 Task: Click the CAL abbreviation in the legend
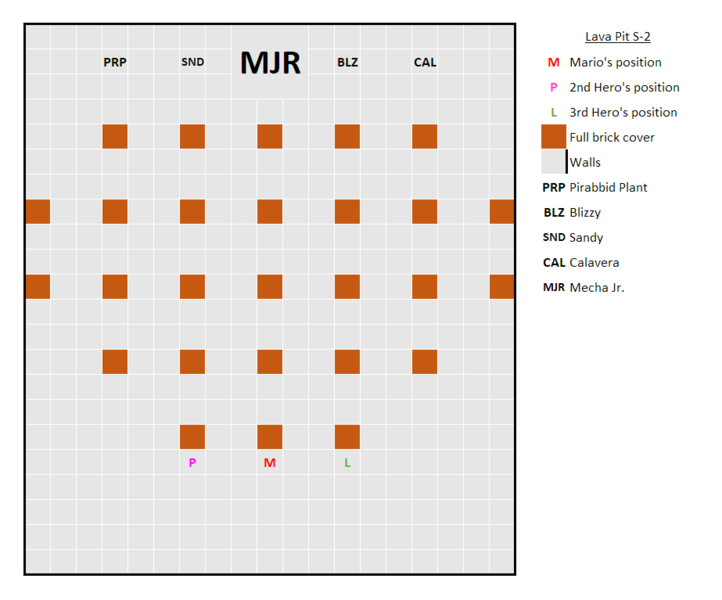pos(553,262)
